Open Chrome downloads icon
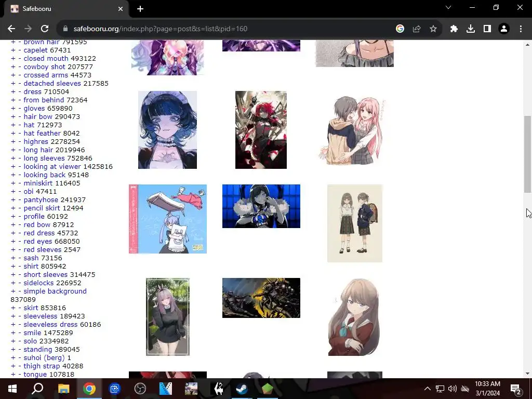 pos(471,29)
